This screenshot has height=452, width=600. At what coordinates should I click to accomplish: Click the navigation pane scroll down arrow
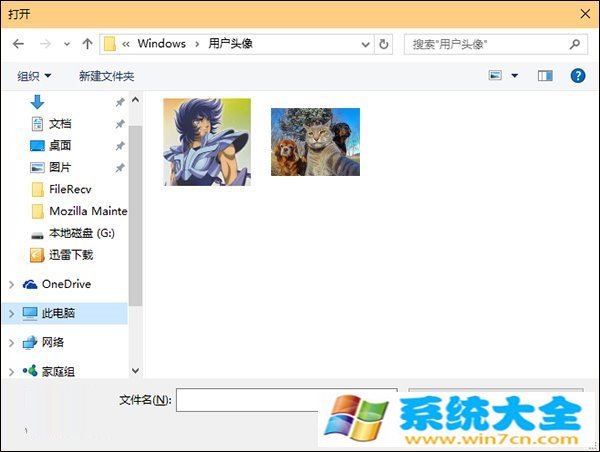pyautogui.click(x=135, y=370)
